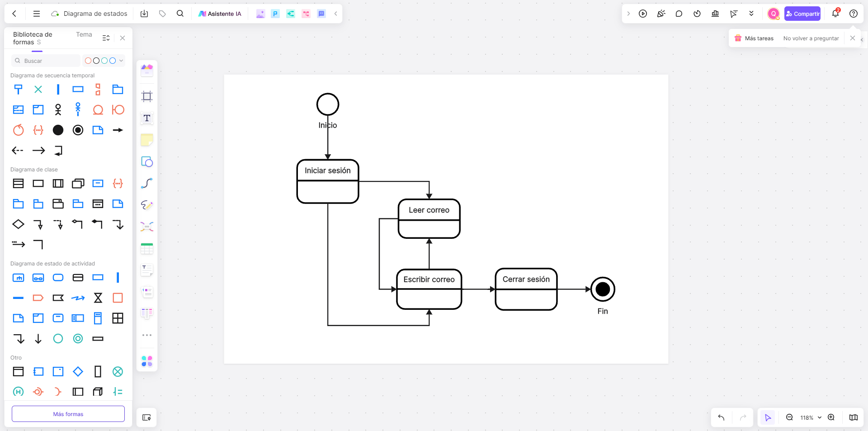Click the shape panel settings list icon
This screenshot has width=868, height=431.
click(x=106, y=38)
